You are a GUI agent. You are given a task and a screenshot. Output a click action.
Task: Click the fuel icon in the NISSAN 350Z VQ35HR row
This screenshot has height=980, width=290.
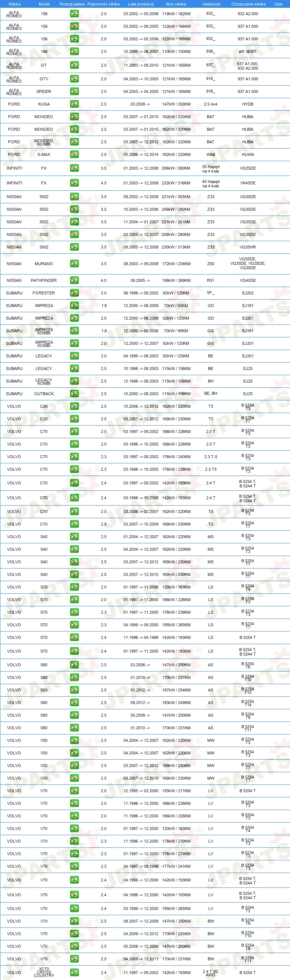click(74, 247)
